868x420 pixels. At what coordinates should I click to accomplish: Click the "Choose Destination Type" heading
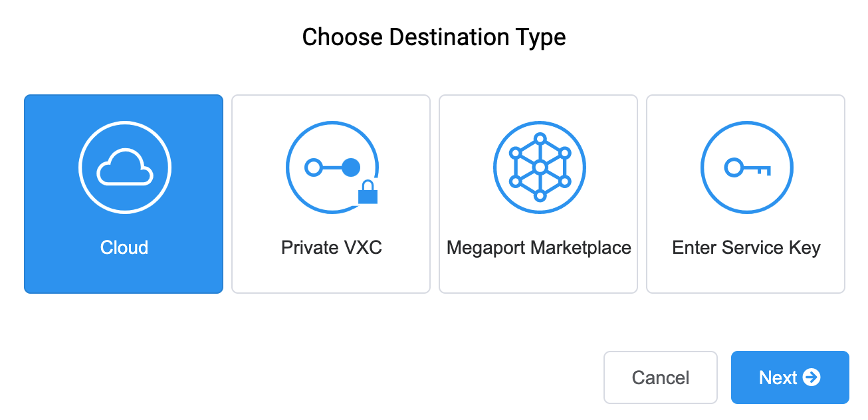point(434,37)
